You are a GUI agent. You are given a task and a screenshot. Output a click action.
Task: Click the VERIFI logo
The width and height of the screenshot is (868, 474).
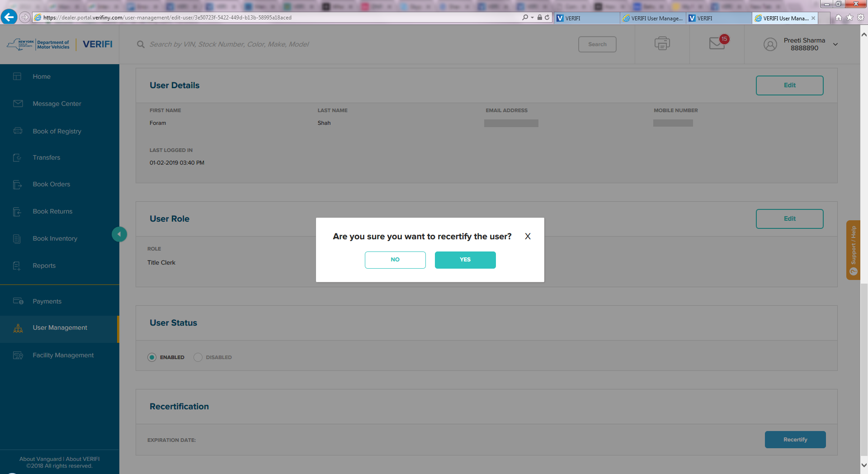click(98, 44)
